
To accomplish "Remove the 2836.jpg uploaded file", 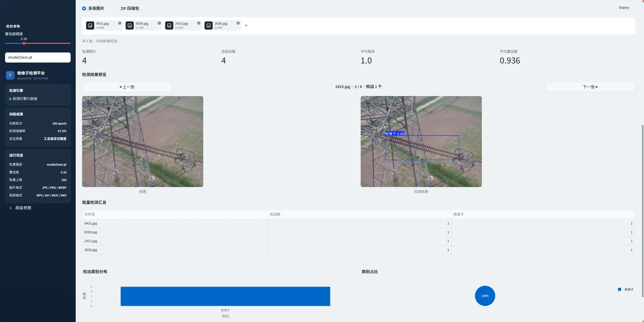I will click(x=238, y=23).
